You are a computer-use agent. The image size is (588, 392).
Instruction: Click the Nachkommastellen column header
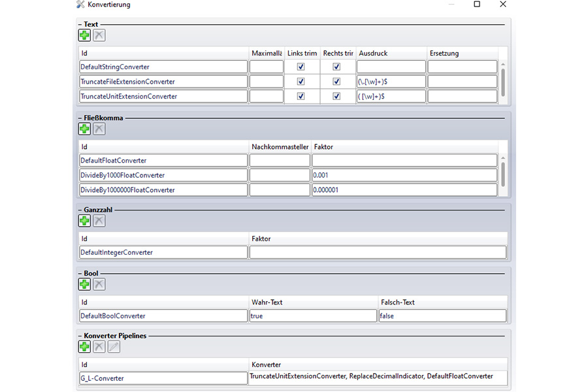tap(280, 147)
